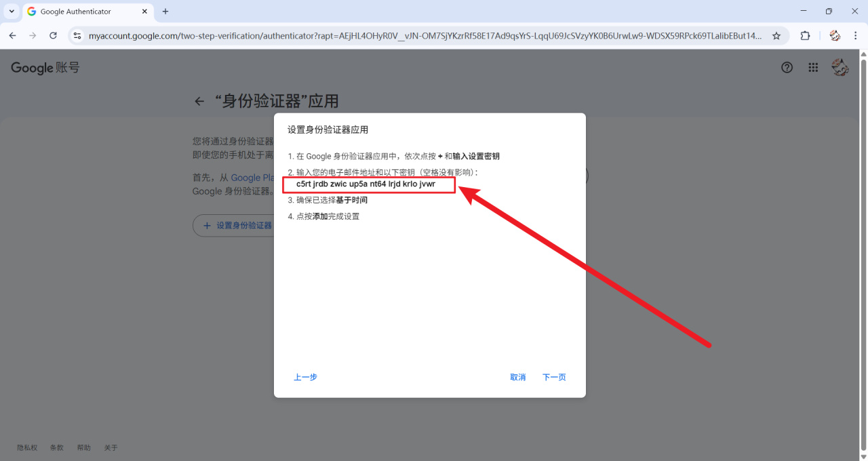Image resolution: width=868 pixels, height=461 pixels.
Task: Open the 帮助 footer link
Action: [83, 447]
